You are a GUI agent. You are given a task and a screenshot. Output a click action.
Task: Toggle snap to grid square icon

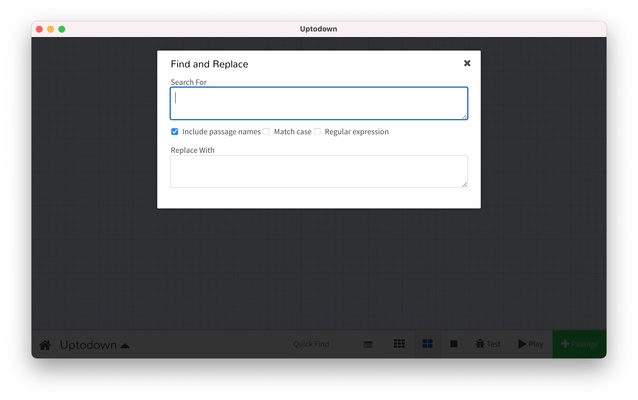pyautogui.click(x=453, y=344)
